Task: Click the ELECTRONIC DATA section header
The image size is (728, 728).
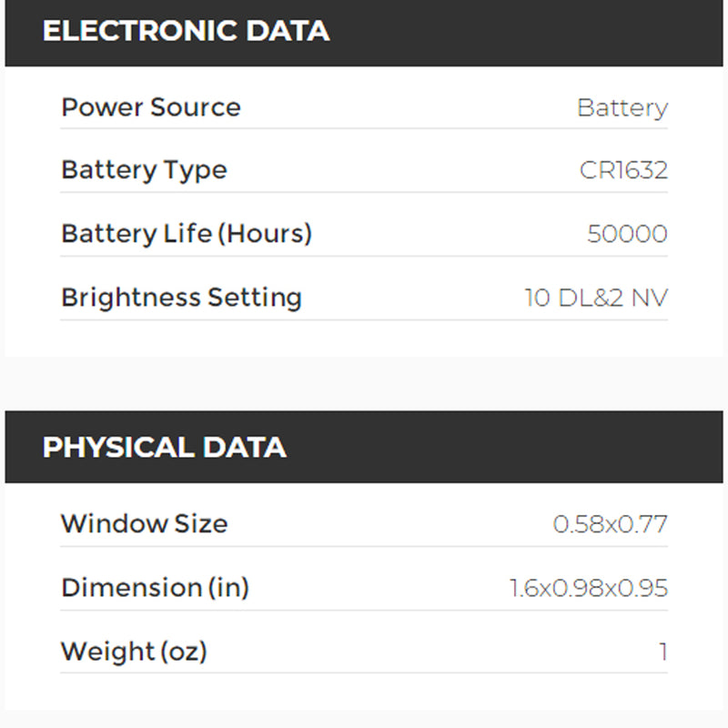Action: click(186, 31)
